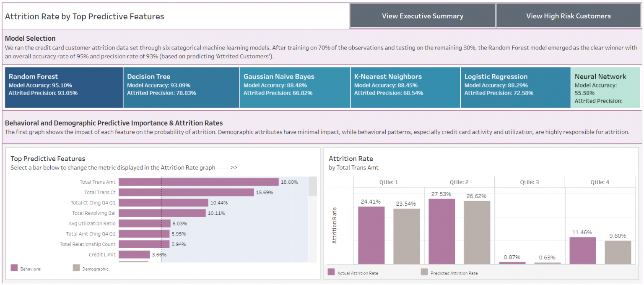Click the Behavioral legend color swatch

(x=14, y=268)
